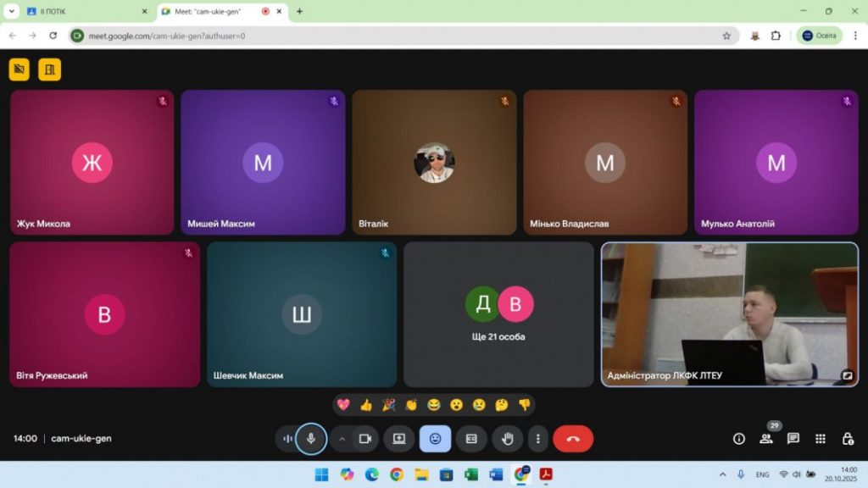The width and height of the screenshot is (868, 488).
Task: Open meeting details info icon
Action: coord(739,439)
